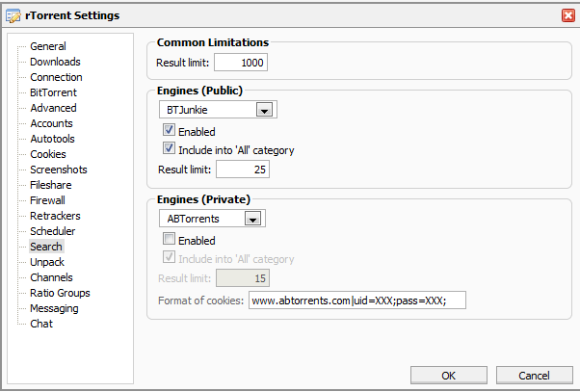The image size is (580, 392).
Task: Select Connection in the settings tree
Action: click(x=56, y=77)
